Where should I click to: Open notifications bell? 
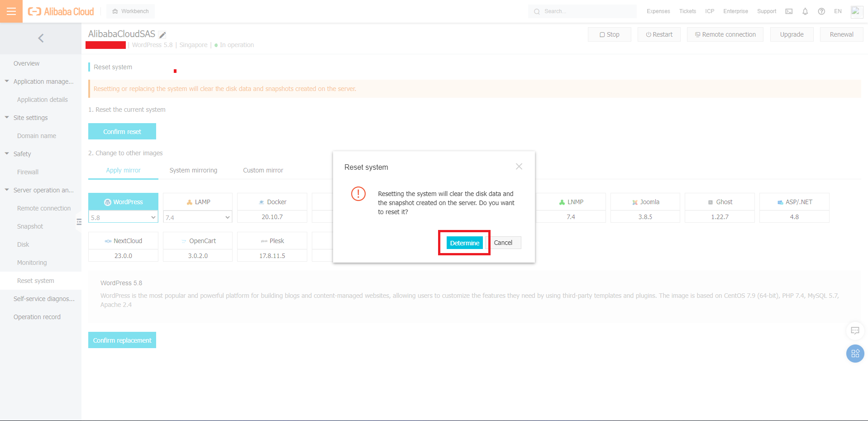[x=805, y=11]
